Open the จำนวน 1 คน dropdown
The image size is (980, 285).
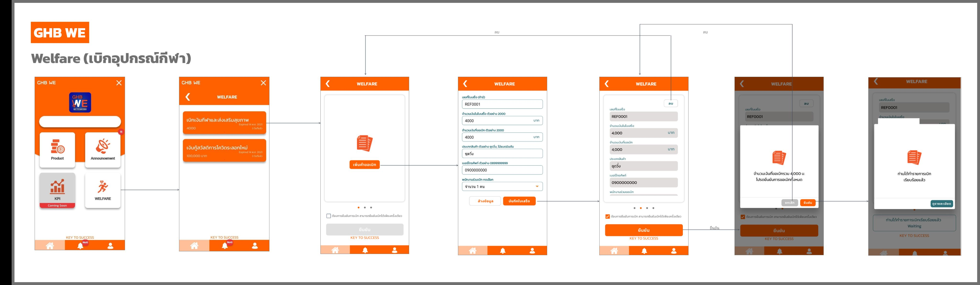(502, 186)
